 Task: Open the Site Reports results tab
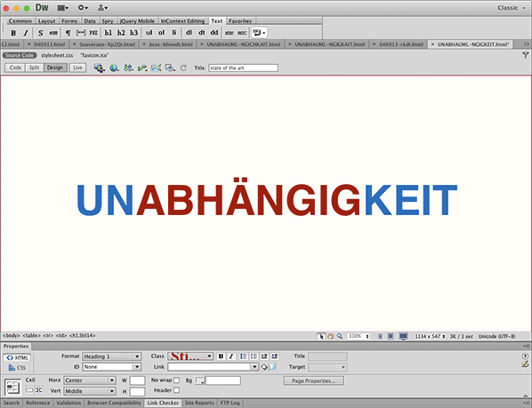(199, 403)
